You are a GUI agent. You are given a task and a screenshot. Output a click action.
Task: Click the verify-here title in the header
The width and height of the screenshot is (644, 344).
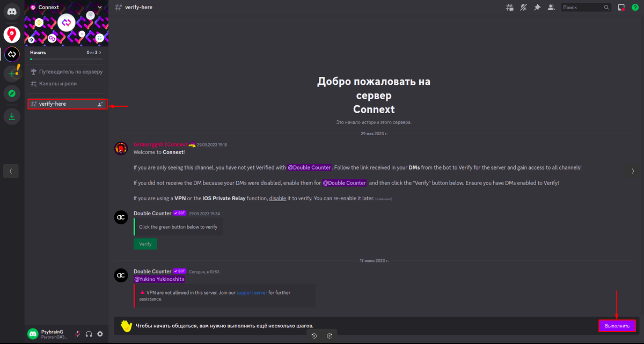point(138,8)
